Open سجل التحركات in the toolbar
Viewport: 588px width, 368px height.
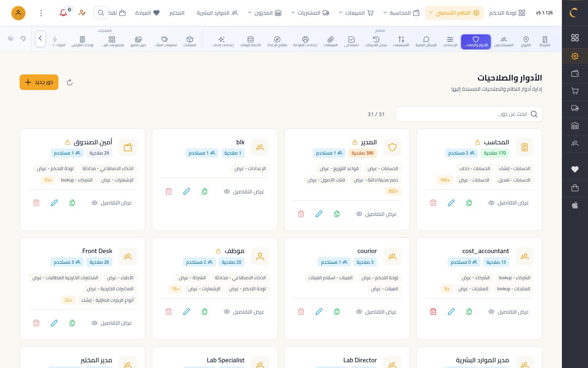coord(376,42)
